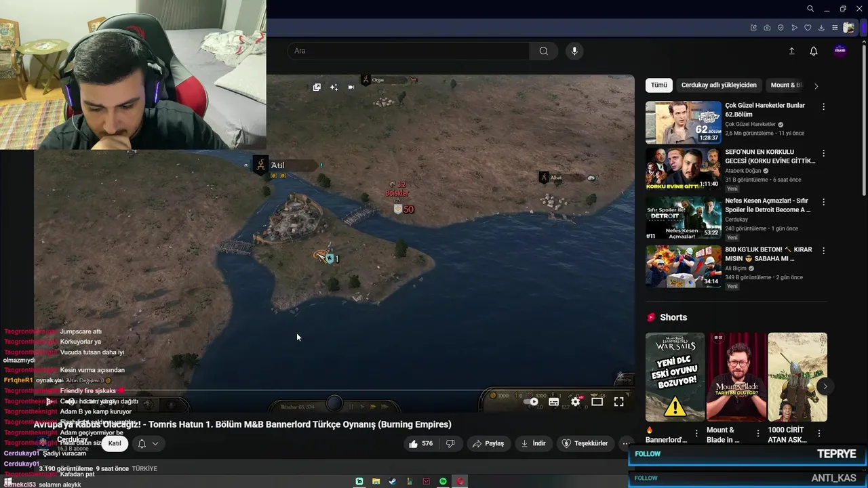
Task: Open the War Sails YENİ DLC short
Action: click(x=675, y=377)
